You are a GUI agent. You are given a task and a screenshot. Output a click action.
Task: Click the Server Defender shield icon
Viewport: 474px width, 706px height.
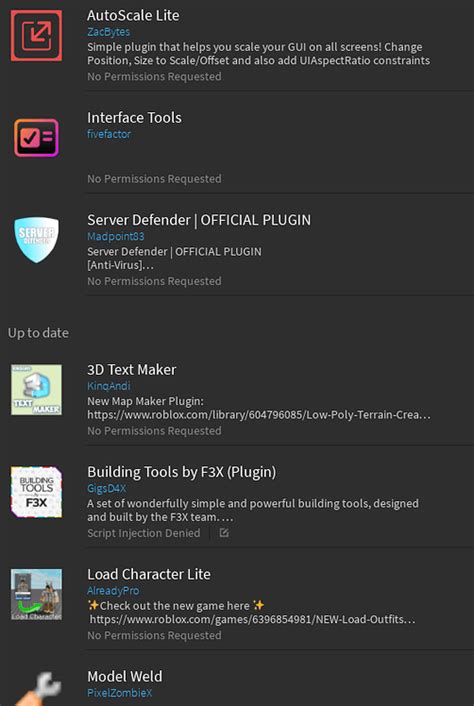click(x=36, y=240)
